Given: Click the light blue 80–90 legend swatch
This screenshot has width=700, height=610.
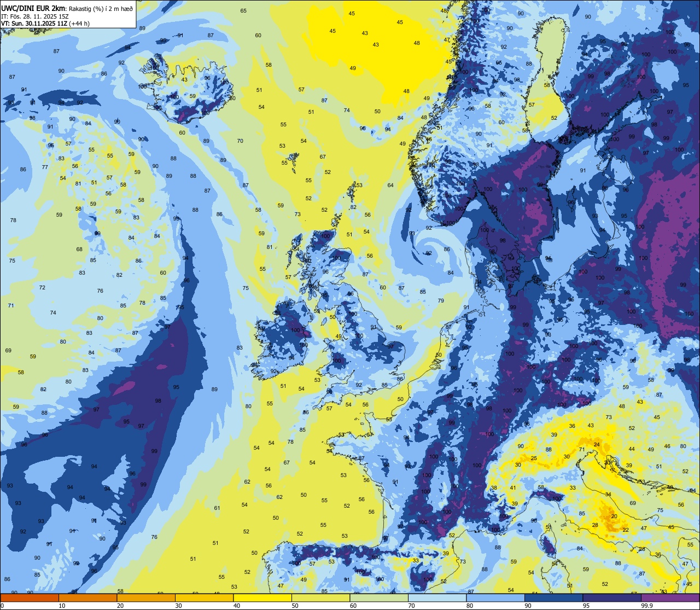Looking at the screenshot, I should (495, 598).
